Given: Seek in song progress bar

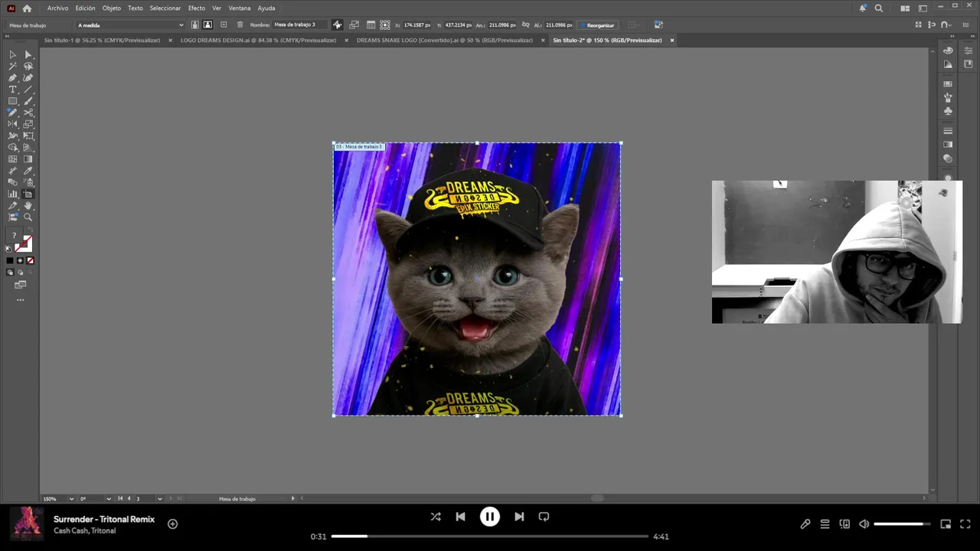Looking at the screenshot, I should pos(490,536).
